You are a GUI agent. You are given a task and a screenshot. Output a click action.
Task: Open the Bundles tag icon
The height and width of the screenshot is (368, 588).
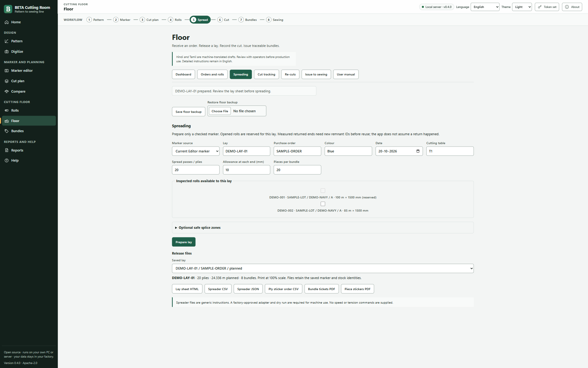(6, 131)
